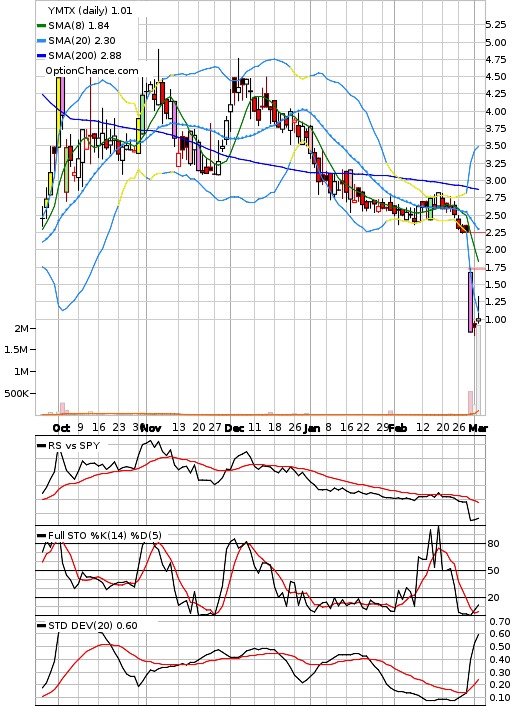The height and width of the screenshot is (706, 526).
Task: Click the Full STO %K(14) %D(5) label
Action: 104,535
